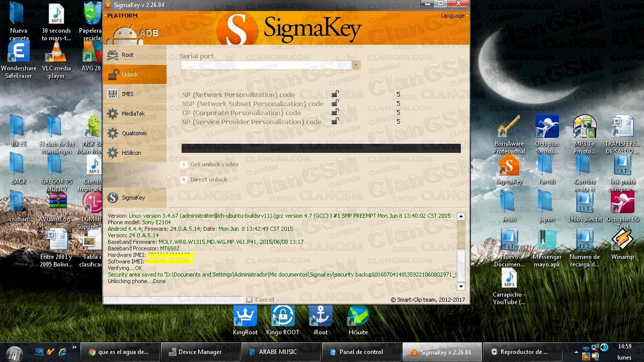Viewport: 644px width, 362px height.
Task: Open the PLATFORM dropdown menu
Action: pos(121,16)
